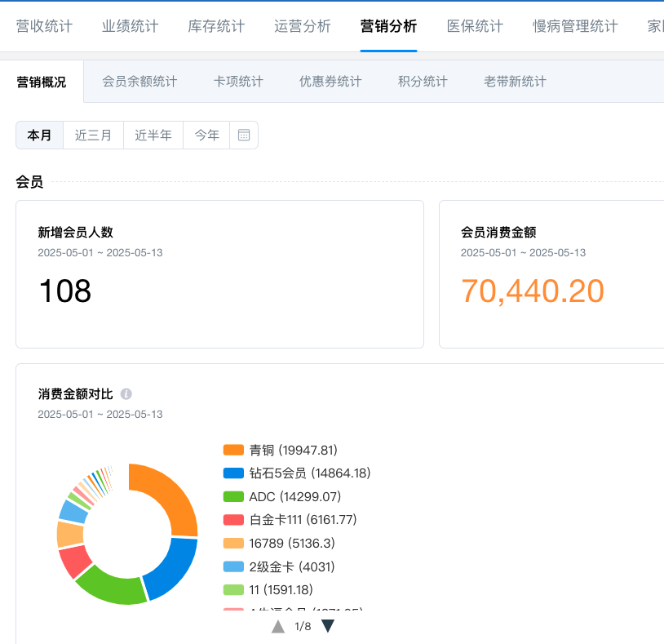Click the 会员消费金额 value 70,440.20
The width and height of the screenshot is (664, 644).
point(532,291)
